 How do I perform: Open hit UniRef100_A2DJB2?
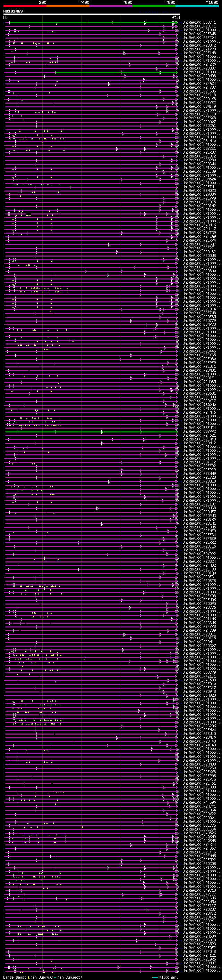pos(199,251)
